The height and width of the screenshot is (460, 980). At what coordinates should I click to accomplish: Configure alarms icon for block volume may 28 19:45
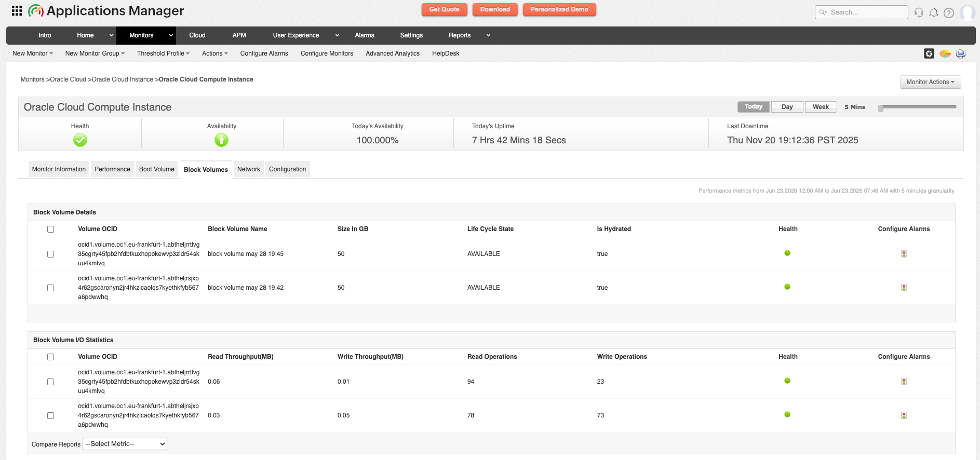pos(904,254)
